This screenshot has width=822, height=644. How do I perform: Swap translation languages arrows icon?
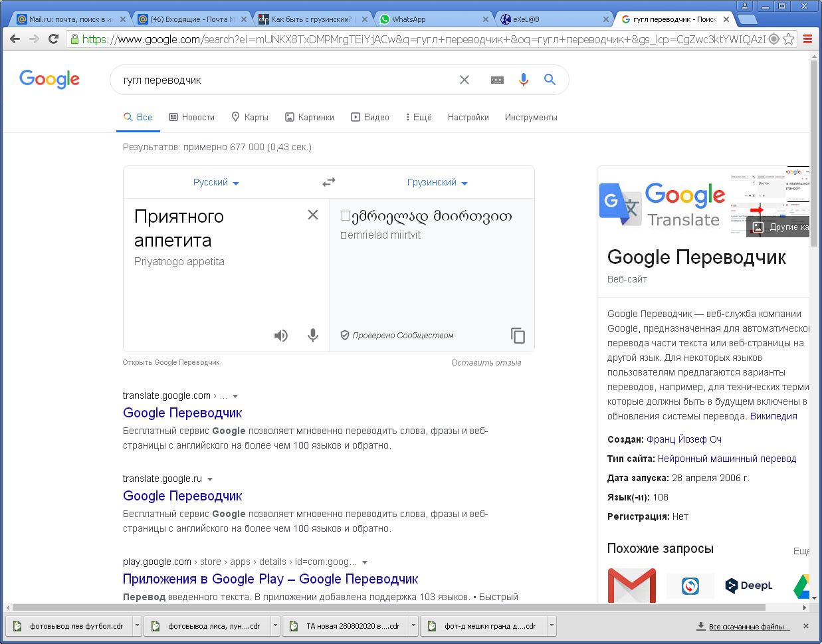pos(329,182)
